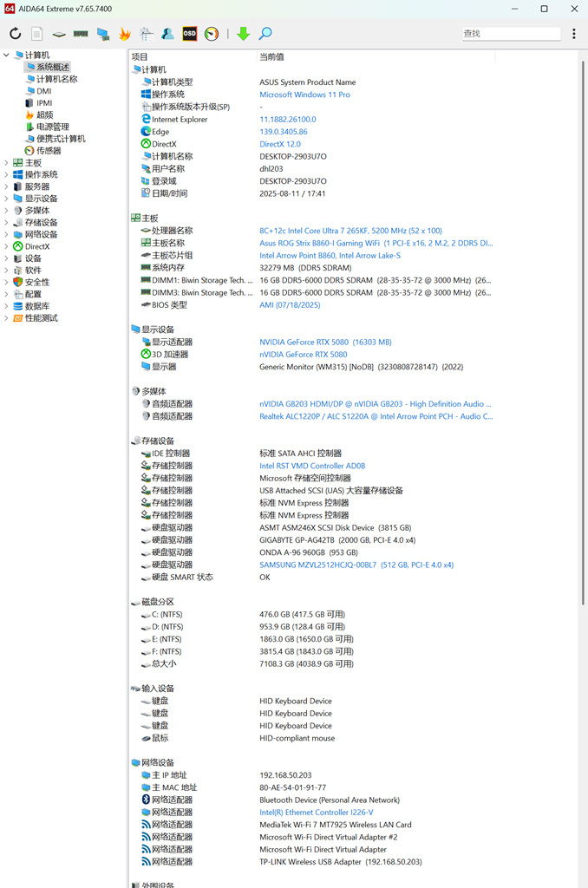Click the AIDA64 title bar logo

[10, 9]
